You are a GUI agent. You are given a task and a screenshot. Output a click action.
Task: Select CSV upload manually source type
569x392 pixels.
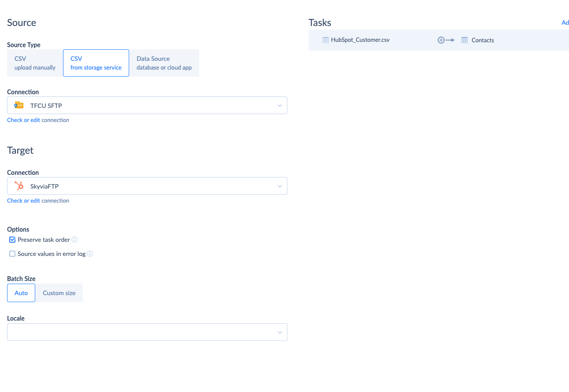[35, 63]
